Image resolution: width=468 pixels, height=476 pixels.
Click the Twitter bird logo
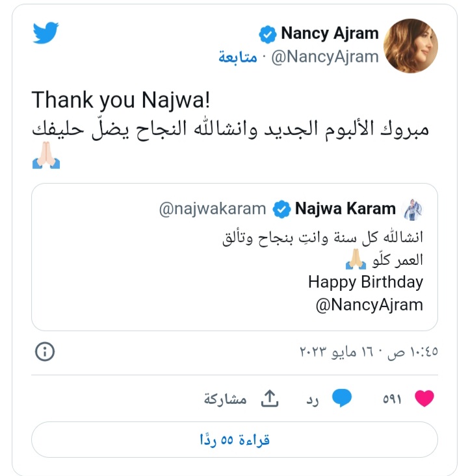[x=45, y=32]
